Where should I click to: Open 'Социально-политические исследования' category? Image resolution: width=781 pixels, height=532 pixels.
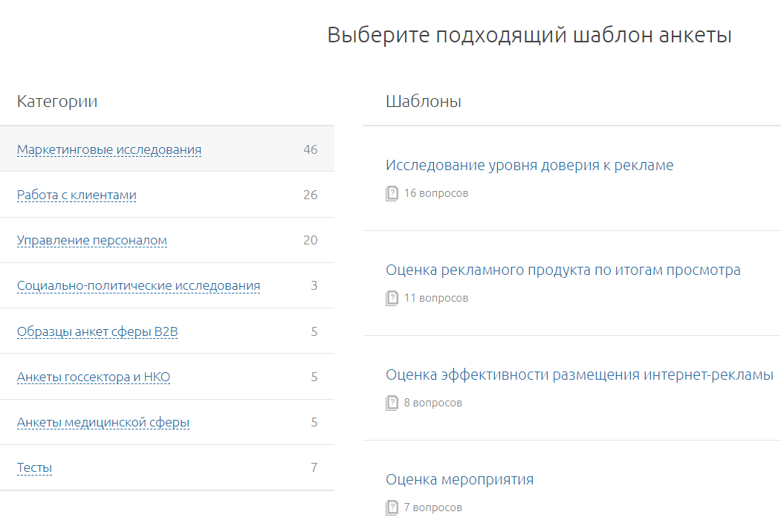(138, 286)
